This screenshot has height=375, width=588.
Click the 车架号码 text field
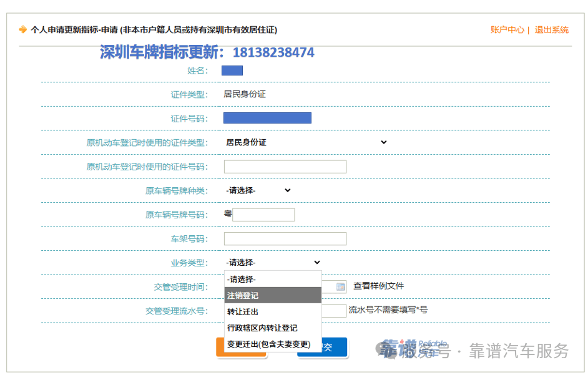click(285, 239)
